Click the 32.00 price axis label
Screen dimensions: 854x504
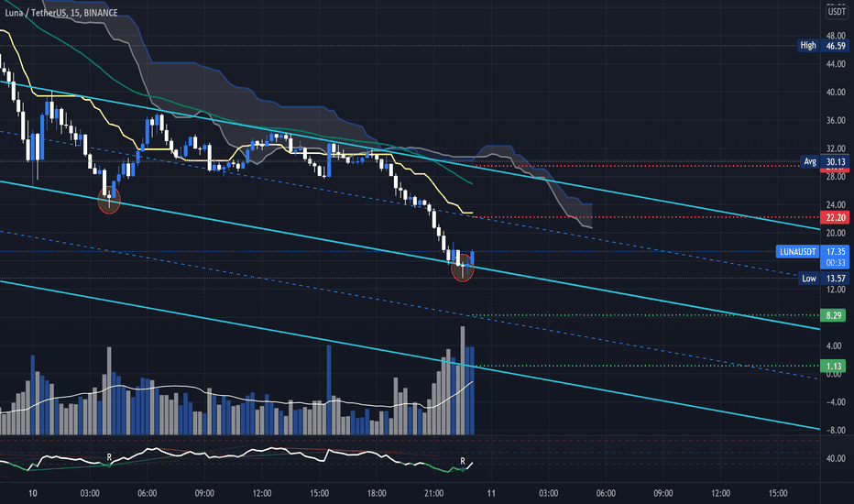(x=836, y=148)
